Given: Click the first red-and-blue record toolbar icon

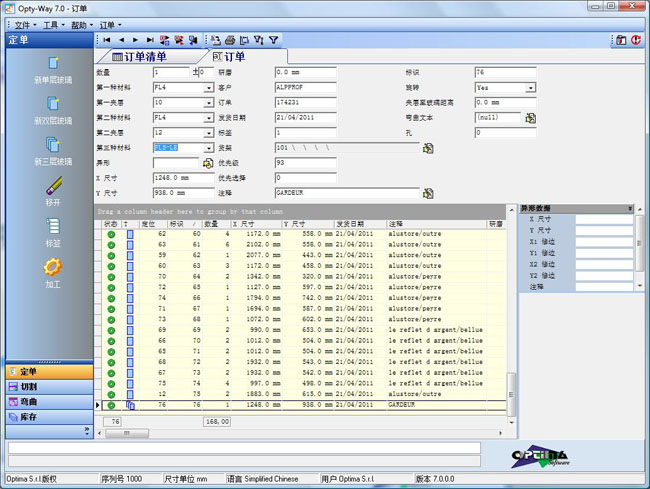Looking at the screenshot, I should pyautogui.click(x=165, y=40).
